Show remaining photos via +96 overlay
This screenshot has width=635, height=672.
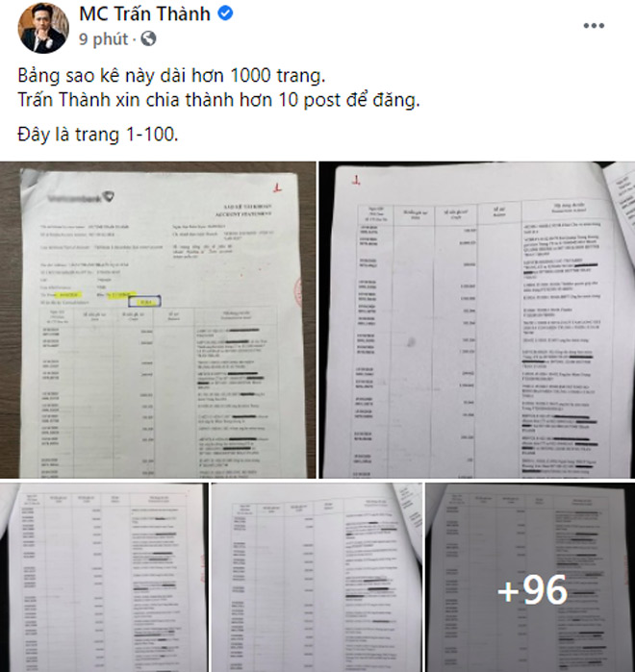[530, 577]
